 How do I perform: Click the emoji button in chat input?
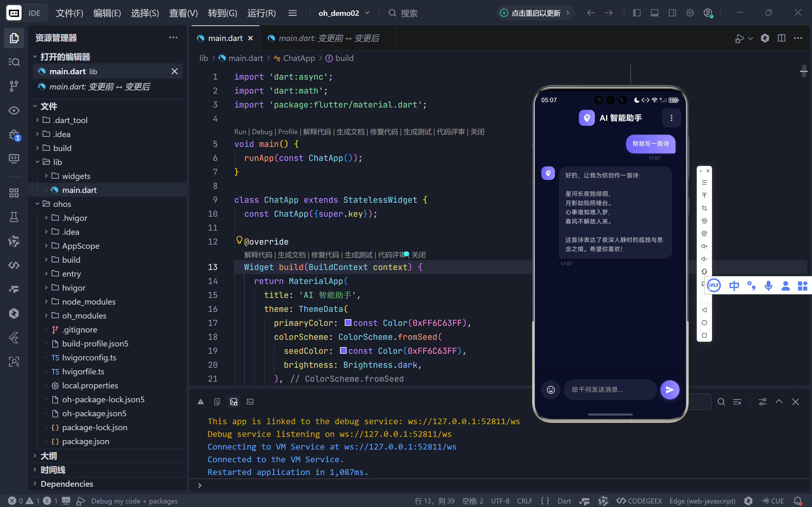click(551, 389)
